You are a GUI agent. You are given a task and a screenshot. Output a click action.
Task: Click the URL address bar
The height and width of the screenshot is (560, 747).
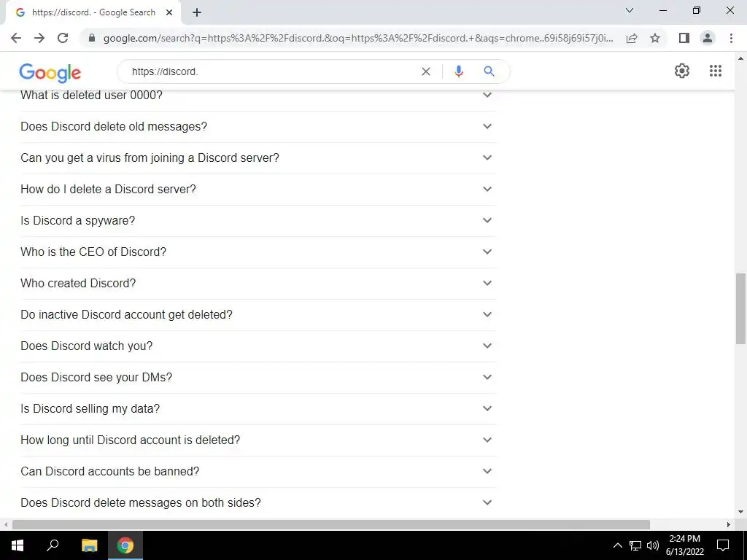click(358, 38)
